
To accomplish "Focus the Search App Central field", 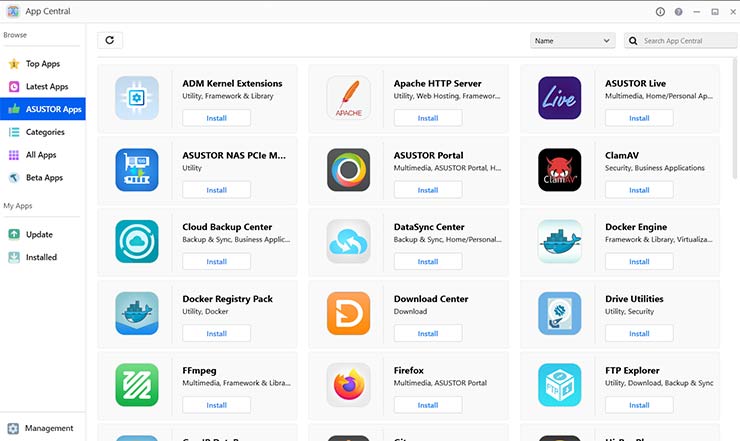I will point(684,41).
